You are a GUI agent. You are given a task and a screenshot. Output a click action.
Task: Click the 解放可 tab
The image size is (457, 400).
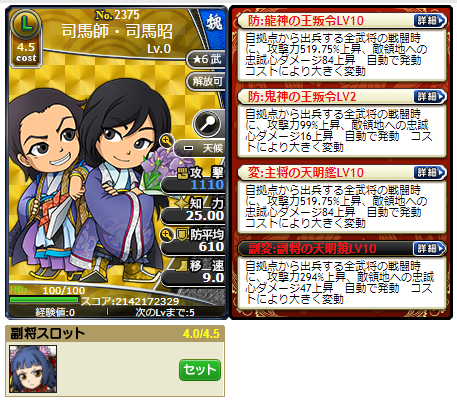coord(207,81)
